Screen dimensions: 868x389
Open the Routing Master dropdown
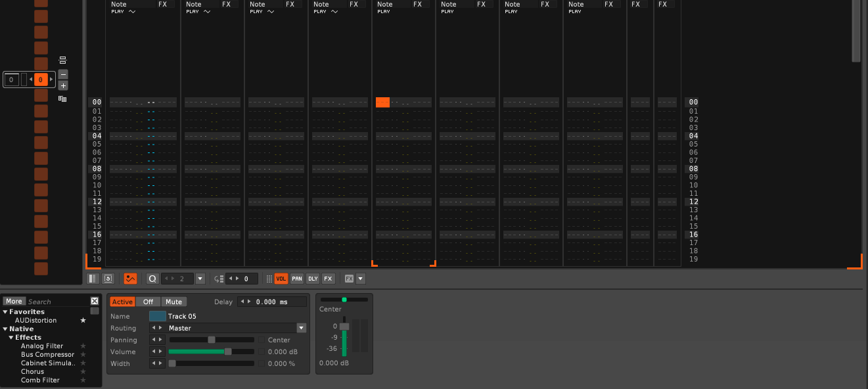pyautogui.click(x=301, y=328)
